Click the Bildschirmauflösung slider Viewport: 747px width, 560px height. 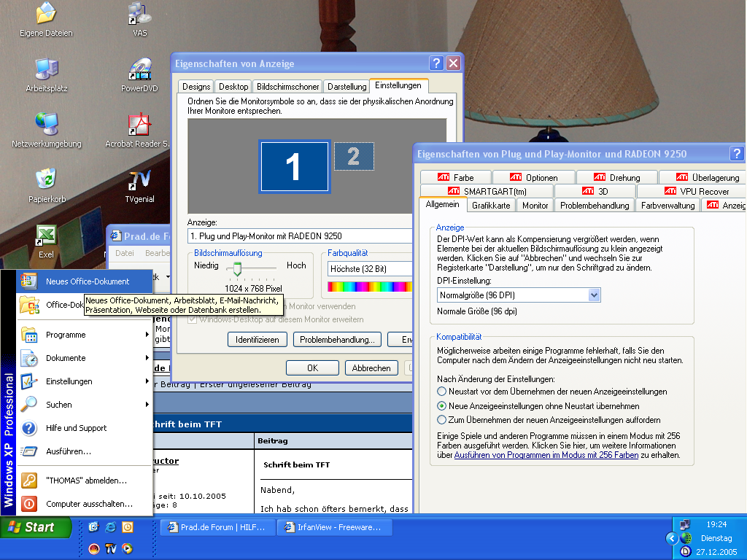pos(236,269)
